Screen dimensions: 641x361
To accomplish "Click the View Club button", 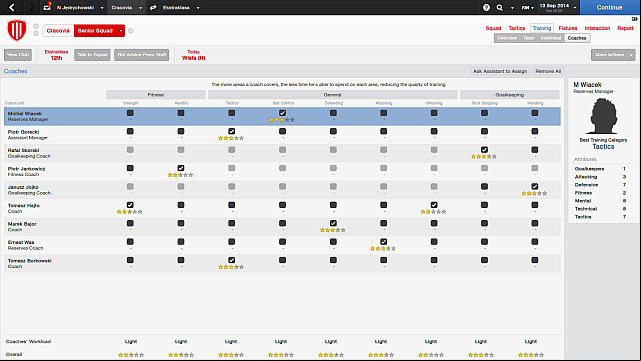I will [x=18, y=55].
